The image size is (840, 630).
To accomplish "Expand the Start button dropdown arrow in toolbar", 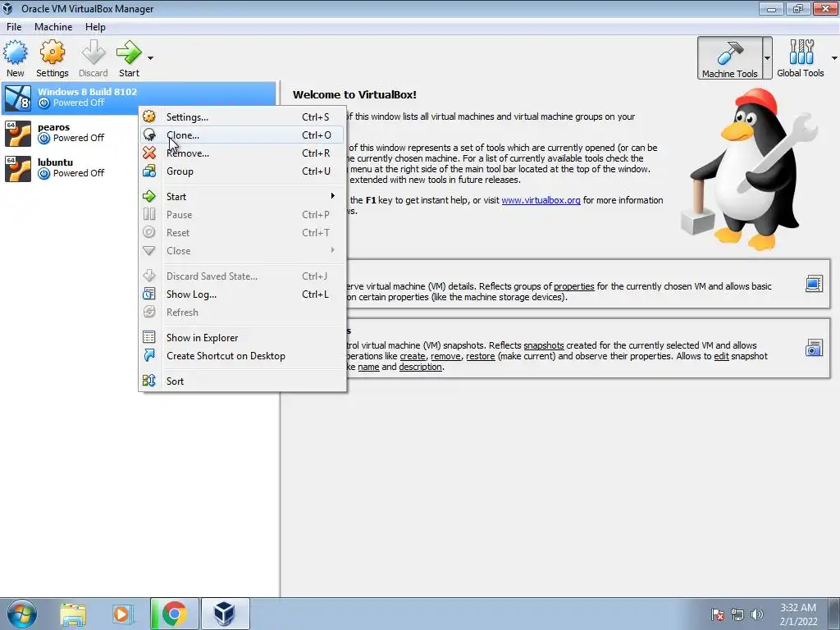I will pyautogui.click(x=151, y=58).
